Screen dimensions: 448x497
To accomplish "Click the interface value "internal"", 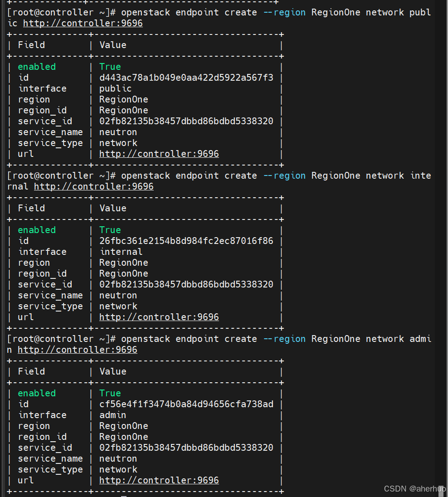I will coord(121,252).
